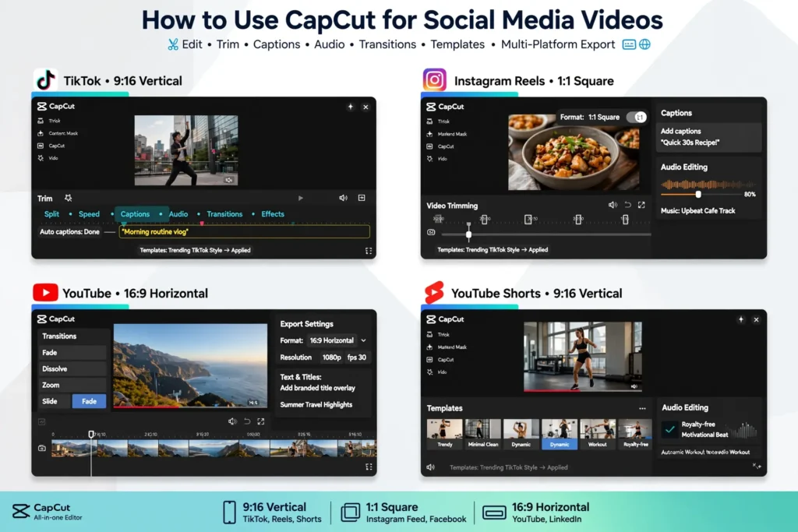Click the Auto captions: Done label
The width and height of the screenshot is (798, 532).
pos(69,232)
